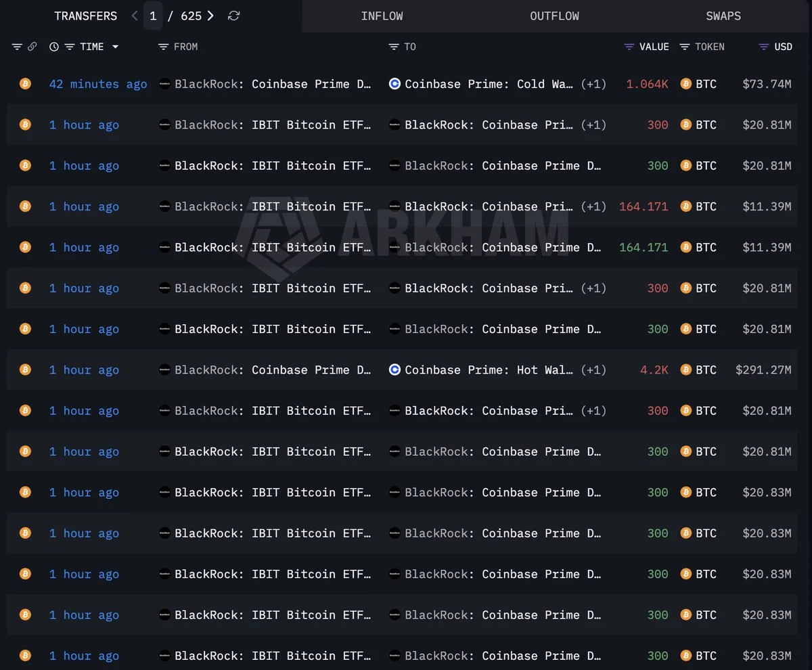The height and width of the screenshot is (670, 812).
Task: Click the green 164.171 value
Action: pos(644,247)
